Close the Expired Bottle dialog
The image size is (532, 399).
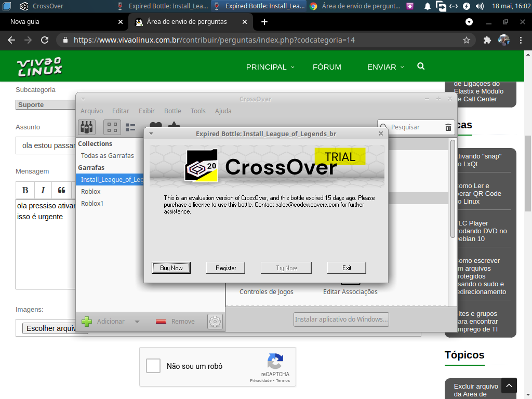tap(381, 134)
